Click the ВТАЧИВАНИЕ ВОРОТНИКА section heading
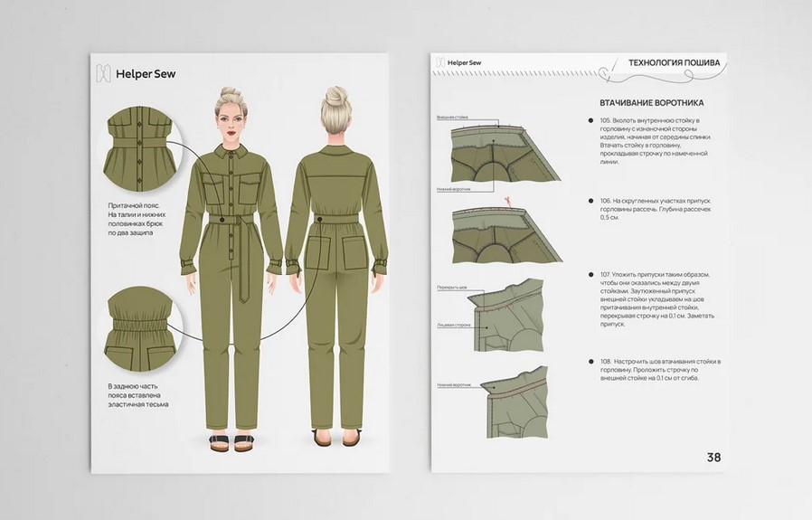The image size is (812, 520). point(651,102)
